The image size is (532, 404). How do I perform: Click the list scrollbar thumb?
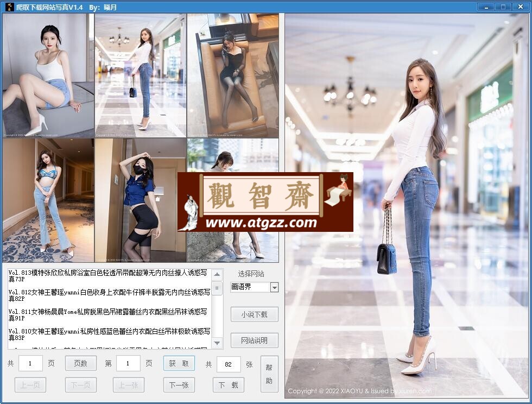pos(217,288)
